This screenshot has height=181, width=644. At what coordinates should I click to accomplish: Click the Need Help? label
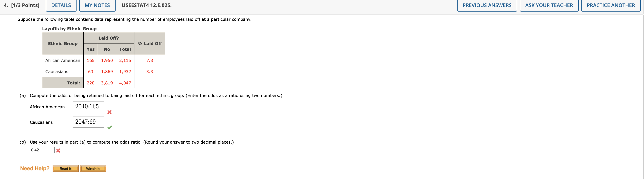pyautogui.click(x=35, y=168)
